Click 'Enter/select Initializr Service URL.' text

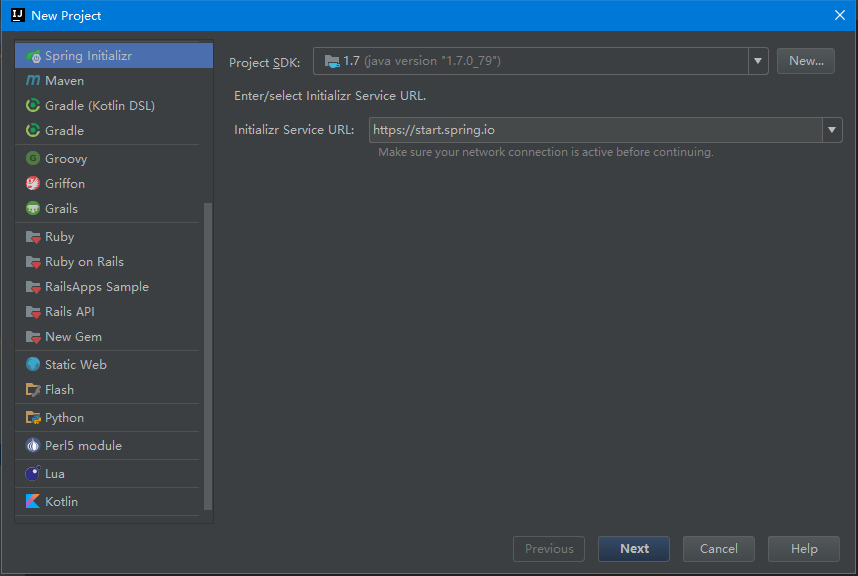(x=330, y=96)
